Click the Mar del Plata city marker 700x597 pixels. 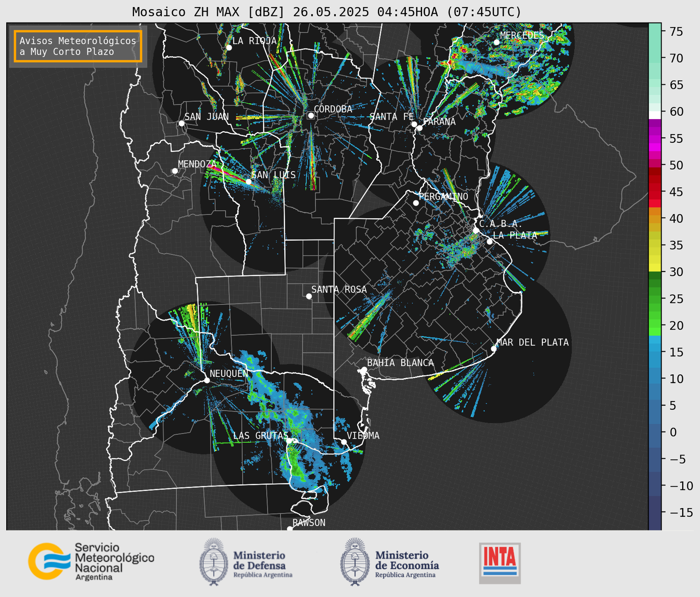click(x=494, y=349)
